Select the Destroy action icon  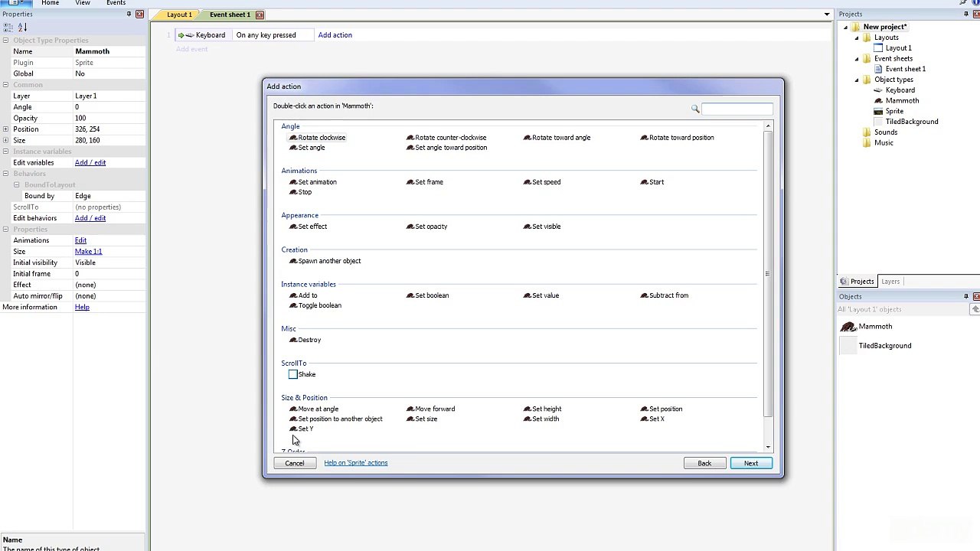tap(292, 340)
